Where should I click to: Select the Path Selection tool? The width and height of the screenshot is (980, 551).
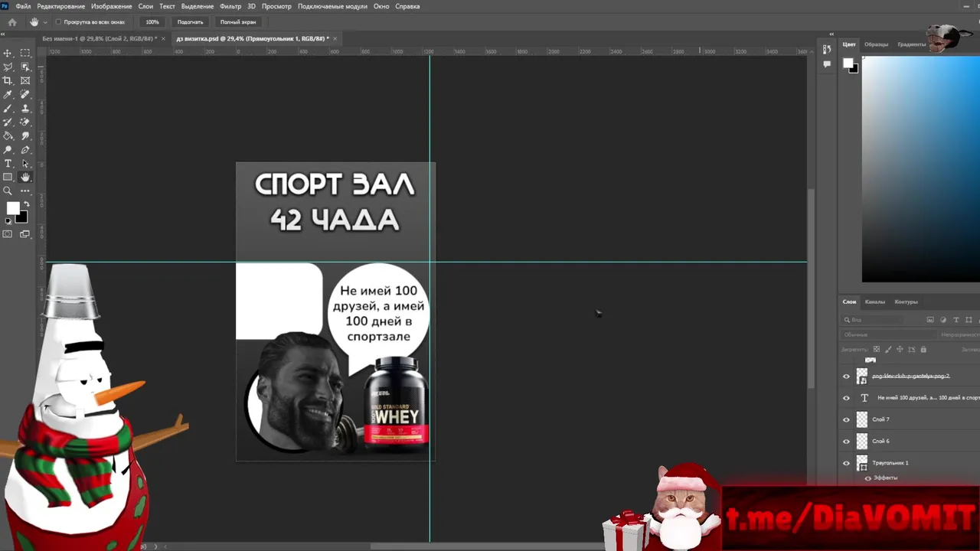25,163
